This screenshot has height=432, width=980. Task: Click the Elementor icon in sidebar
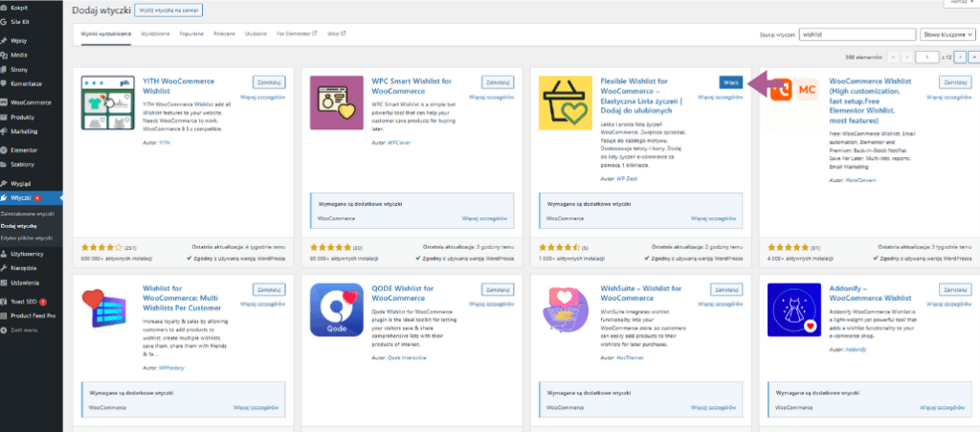[5, 150]
